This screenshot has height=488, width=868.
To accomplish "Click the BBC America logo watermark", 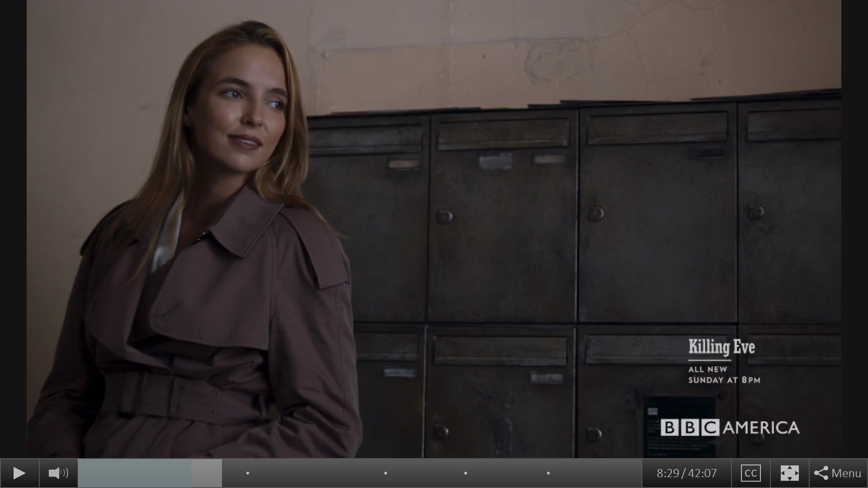I will point(730,427).
